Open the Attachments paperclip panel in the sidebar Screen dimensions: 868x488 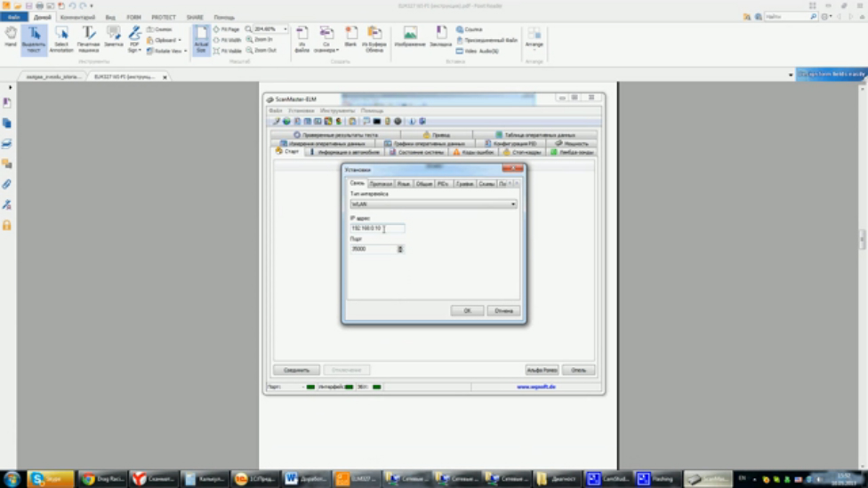point(6,184)
